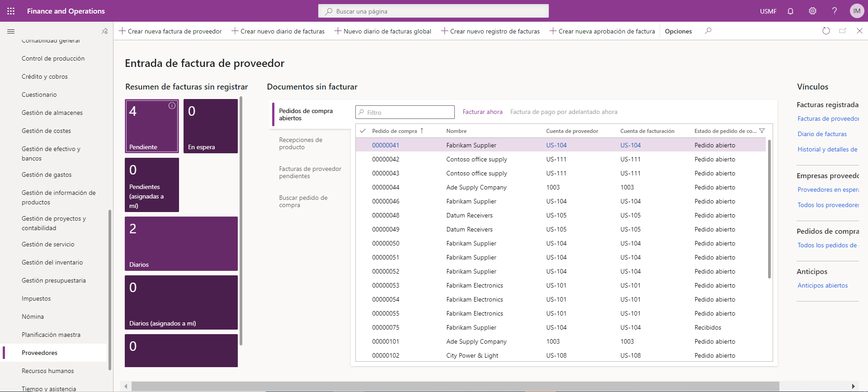
Task: Select Pedidos de compra abiertos tab
Action: coord(311,114)
